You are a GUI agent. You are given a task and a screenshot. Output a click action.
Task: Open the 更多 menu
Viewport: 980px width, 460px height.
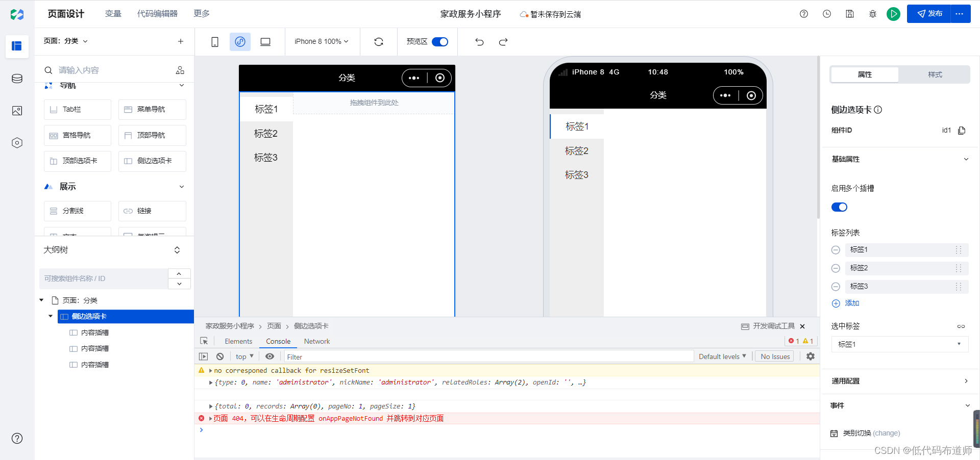click(x=202, y=14)
